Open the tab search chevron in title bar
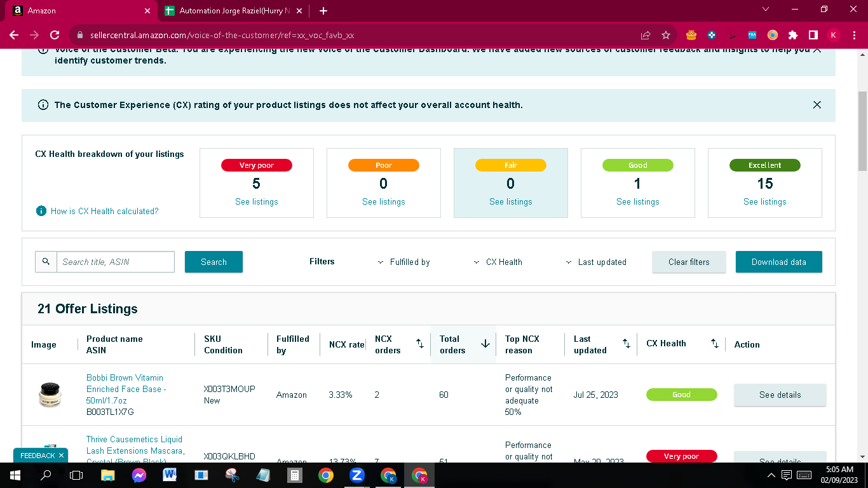Image resolution: width=868 pixels, height=488 pixels. pos(766,10)
